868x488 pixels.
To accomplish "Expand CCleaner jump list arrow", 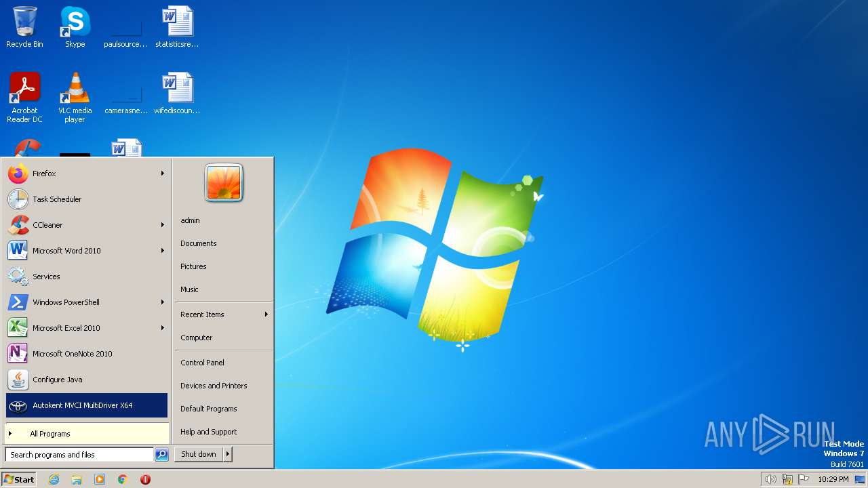I will (x=163, y=225).
